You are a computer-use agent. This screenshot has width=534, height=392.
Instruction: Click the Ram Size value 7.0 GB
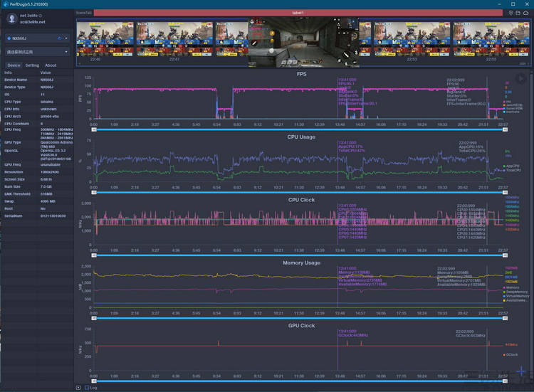(x=46, y=187)
